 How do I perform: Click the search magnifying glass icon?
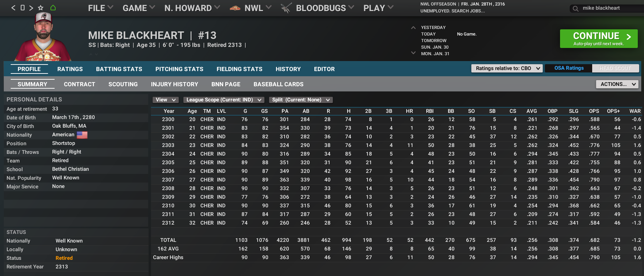(575, 9)
